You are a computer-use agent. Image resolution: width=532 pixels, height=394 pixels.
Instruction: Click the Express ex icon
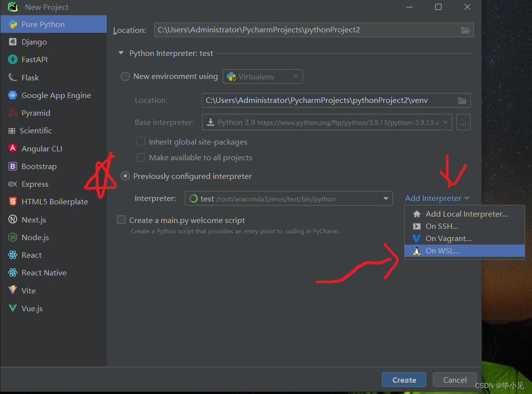(13, 184)
